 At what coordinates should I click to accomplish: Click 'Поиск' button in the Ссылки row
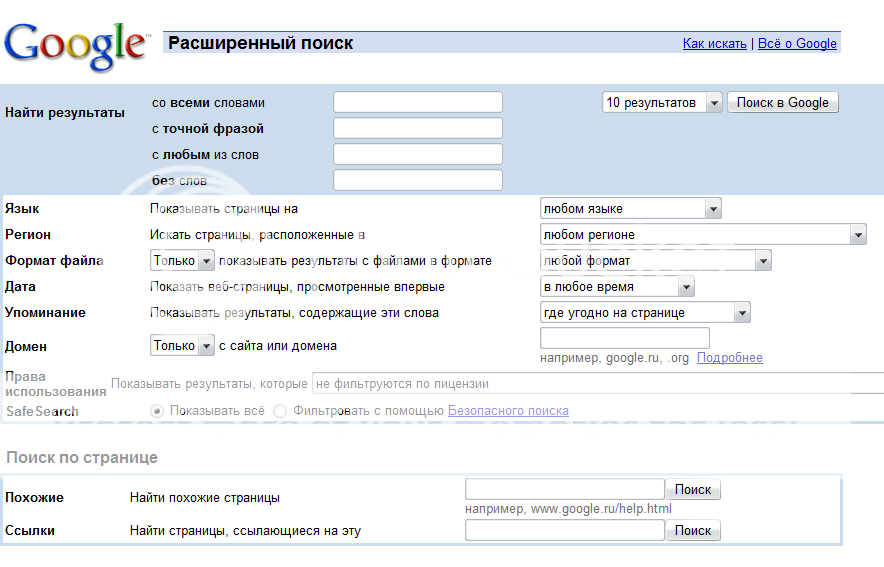pyautogui.click(x=693, y=531)
